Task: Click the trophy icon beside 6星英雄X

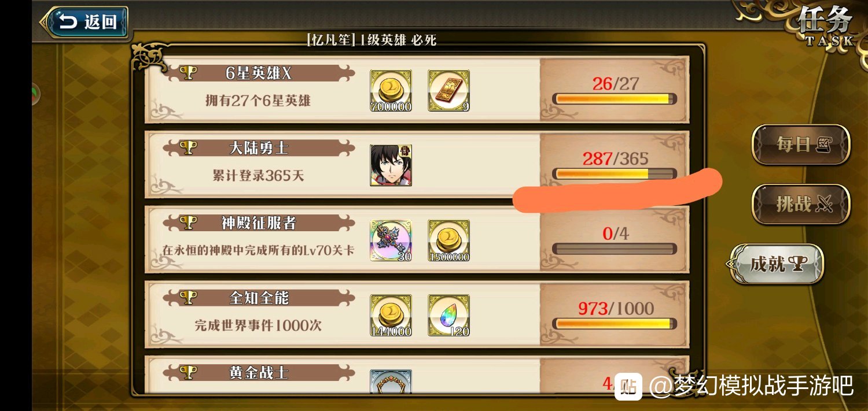Action: (x=188, y=73)
